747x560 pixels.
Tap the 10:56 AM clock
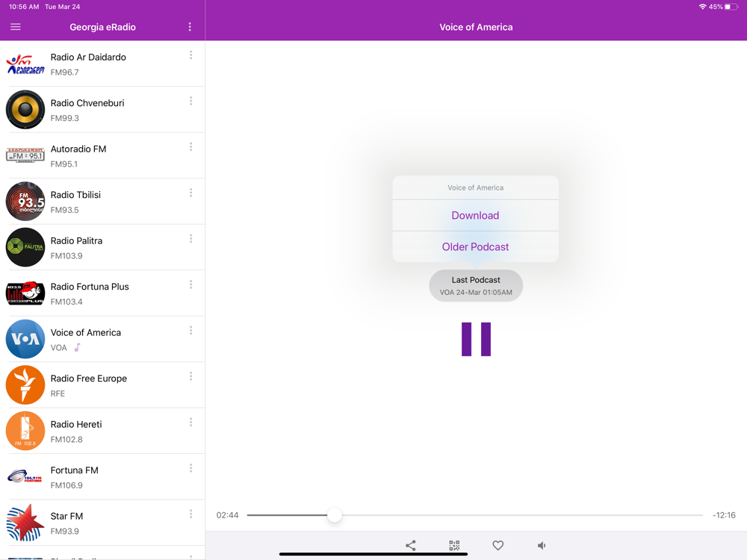[x=24, y=7]
